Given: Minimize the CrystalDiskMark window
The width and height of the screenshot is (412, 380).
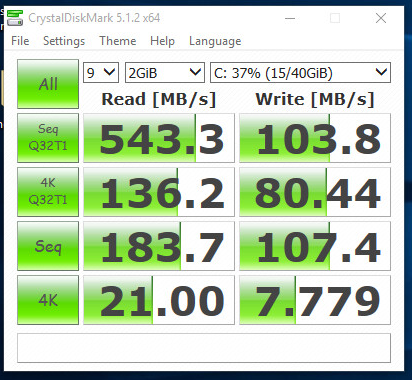Looking at the screenshot, I should click(290, 18).
